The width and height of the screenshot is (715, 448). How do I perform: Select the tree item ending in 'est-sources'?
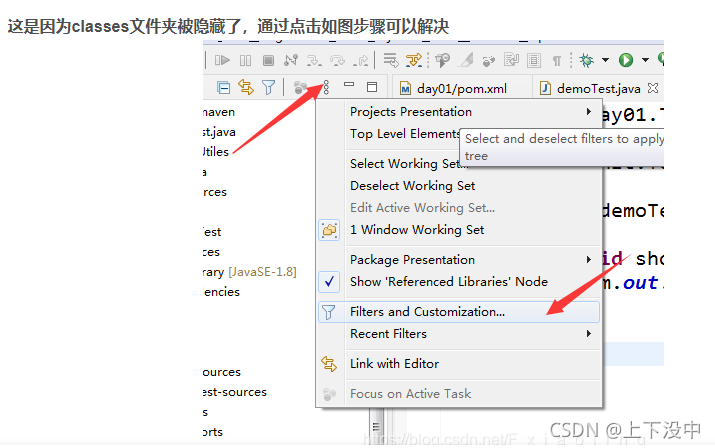point(234,392)
